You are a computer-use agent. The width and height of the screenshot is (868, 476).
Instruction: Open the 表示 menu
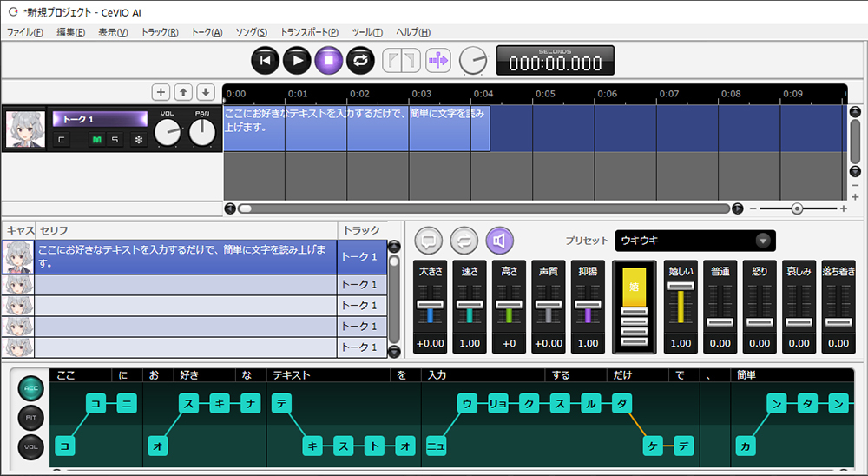113,32
